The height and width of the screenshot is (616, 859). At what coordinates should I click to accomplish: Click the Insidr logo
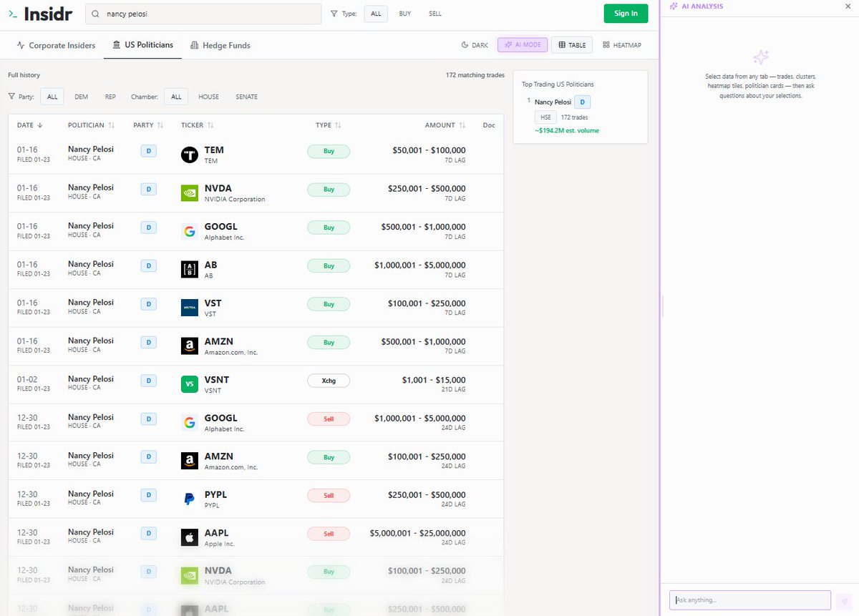click(x=40, y=13)
